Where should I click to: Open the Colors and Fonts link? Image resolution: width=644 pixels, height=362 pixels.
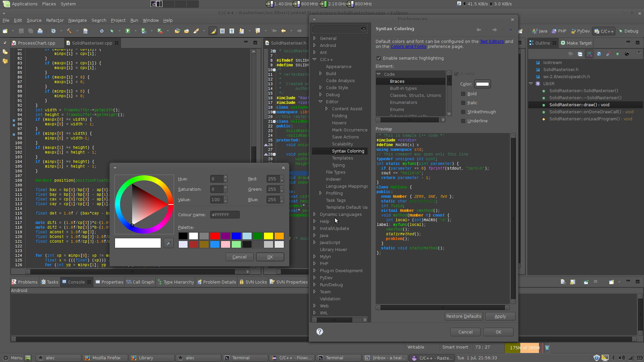pyautogui.click(x=408, y=47)
